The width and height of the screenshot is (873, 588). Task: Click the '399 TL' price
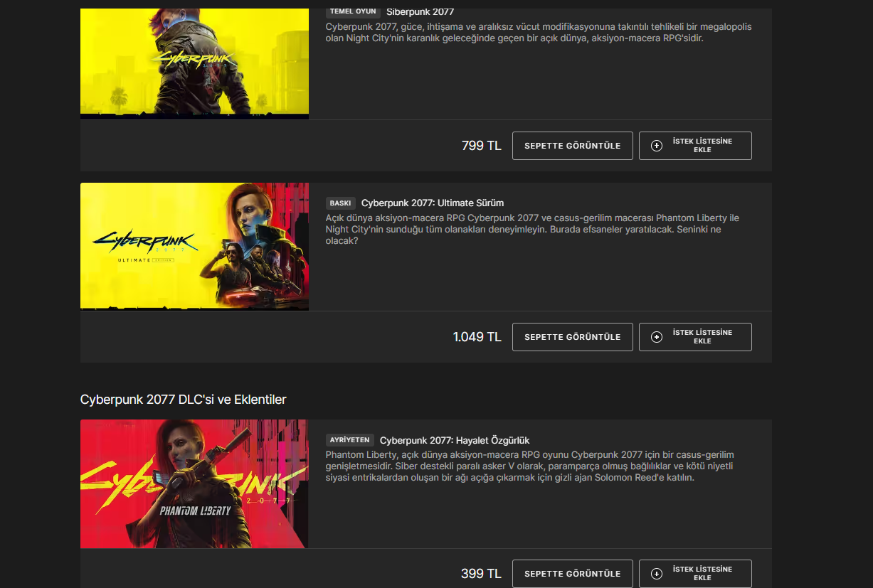[482, 574]
